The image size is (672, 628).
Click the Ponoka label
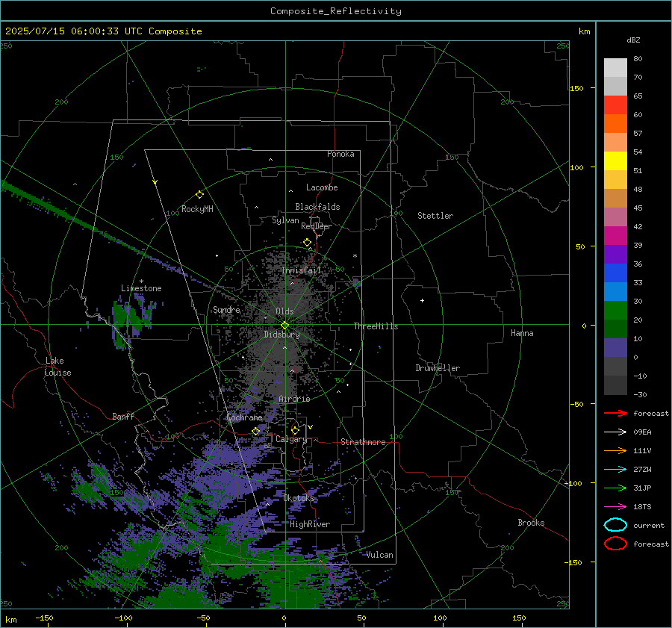pos(340,155)
